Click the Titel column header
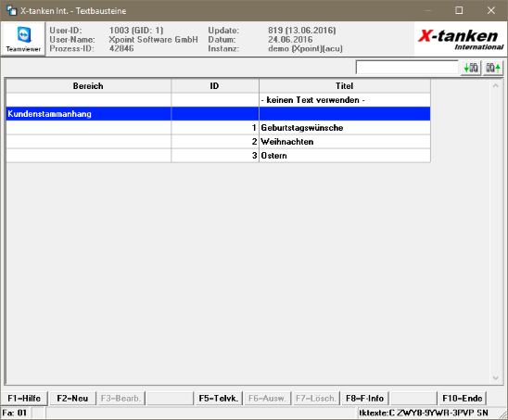 click(345, 86)
